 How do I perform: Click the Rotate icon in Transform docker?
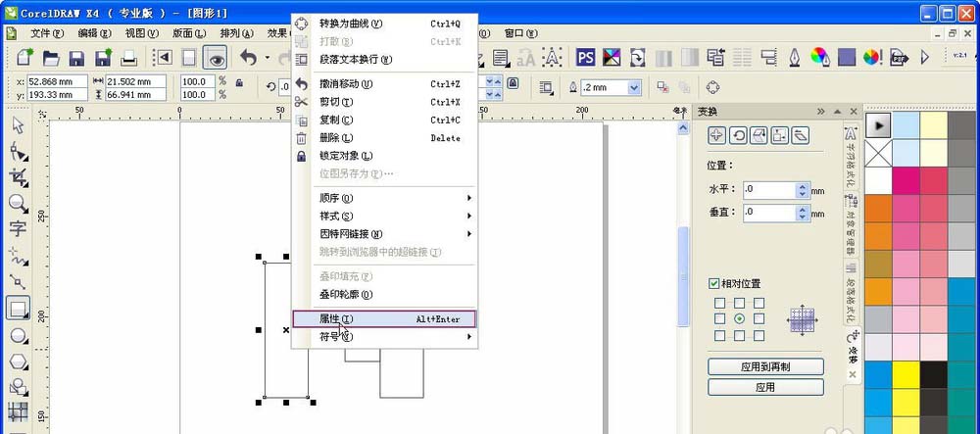tap(738, 135)
